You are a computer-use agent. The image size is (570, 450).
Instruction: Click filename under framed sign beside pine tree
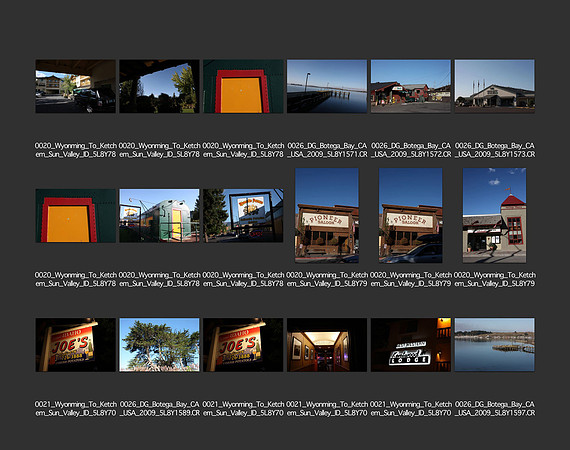(x=243, y=279)
